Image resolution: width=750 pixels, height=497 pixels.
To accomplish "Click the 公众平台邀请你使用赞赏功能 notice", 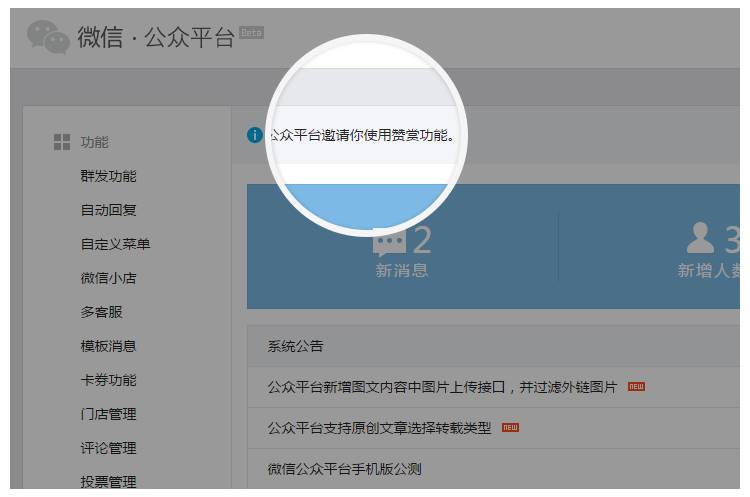I will [x=362, y=135].
